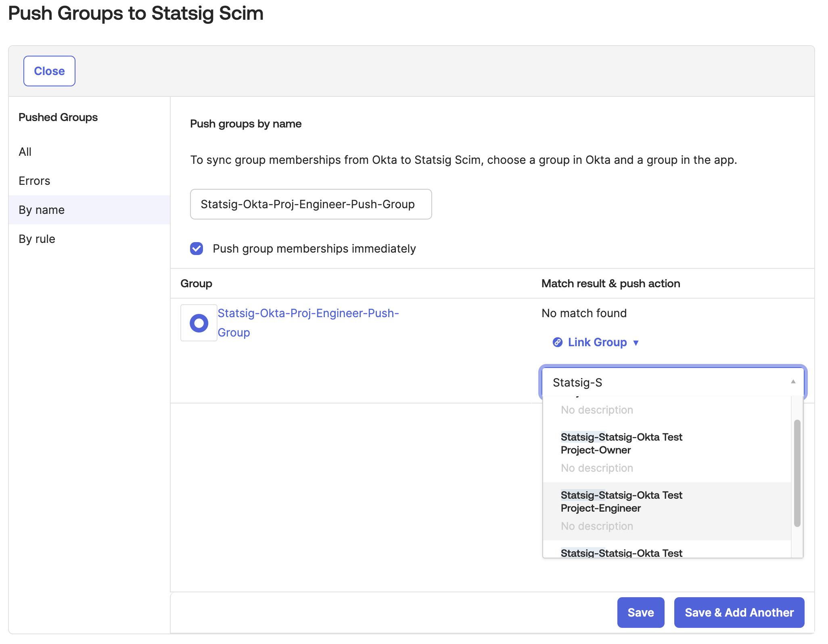Click the blue circular group icon
Image resolution: width=828 pixels, height=644 pixels.
[x=199, y=323]
